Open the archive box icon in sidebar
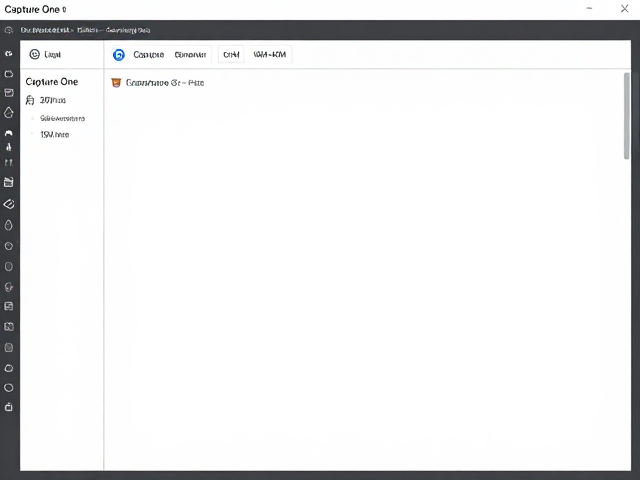 tap(9, 93)
